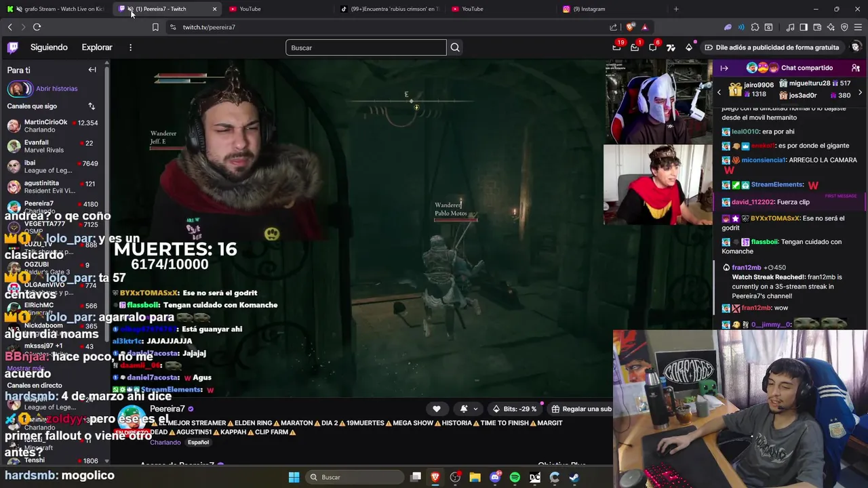Open Brave VPN shield icon
The width and height of the screenshot is (868, 488).
point(844,27)
